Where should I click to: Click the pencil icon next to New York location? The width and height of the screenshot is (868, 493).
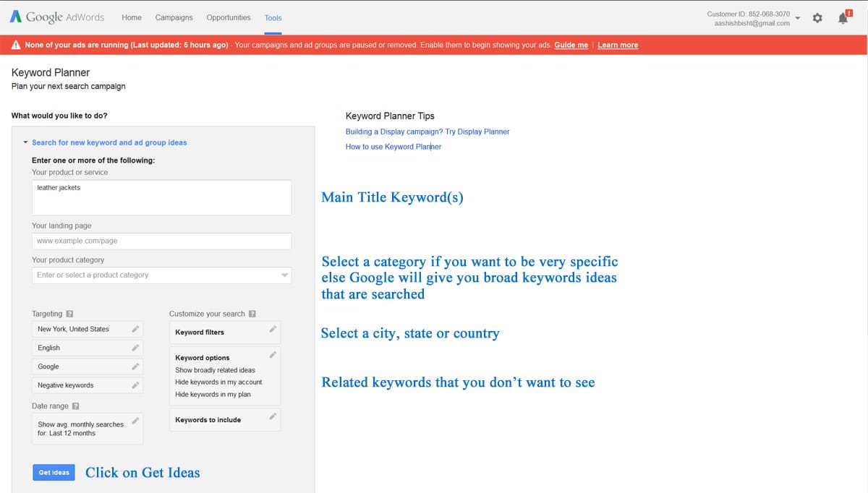[135, 329]
